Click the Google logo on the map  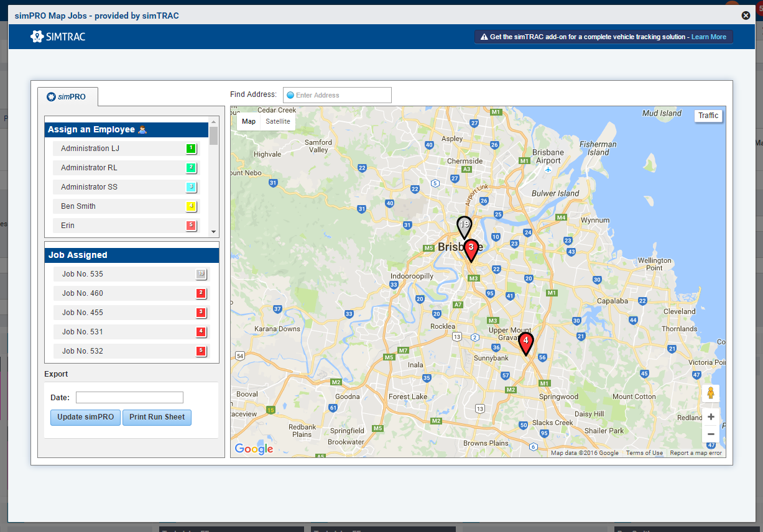254,449
